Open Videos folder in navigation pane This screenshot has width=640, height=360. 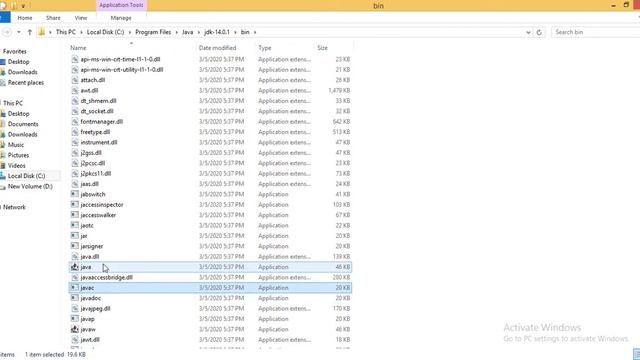(x=17, y=166)
